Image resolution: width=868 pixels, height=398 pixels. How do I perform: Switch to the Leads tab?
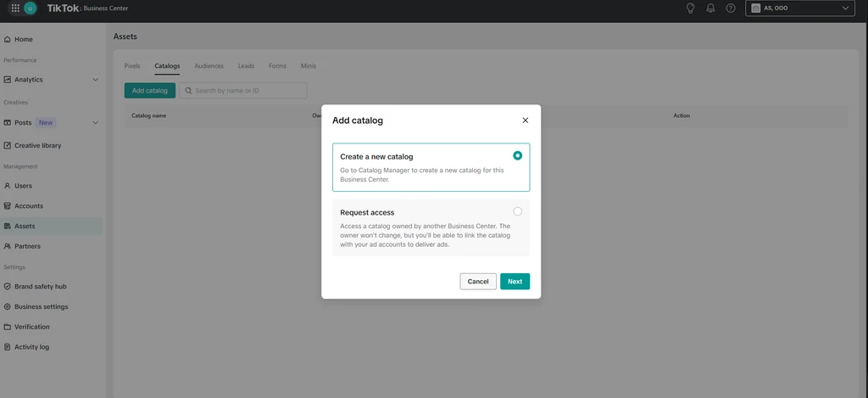tap(247, 66)
